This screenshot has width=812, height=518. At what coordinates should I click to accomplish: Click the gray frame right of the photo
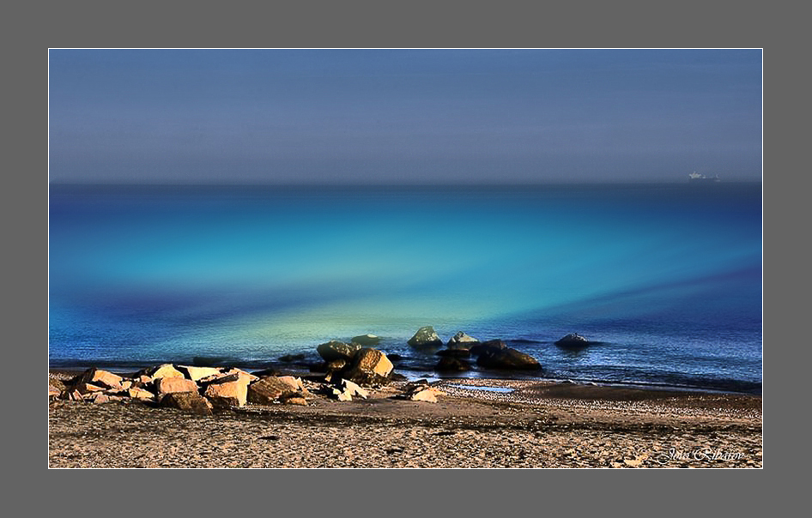(787, 257)
